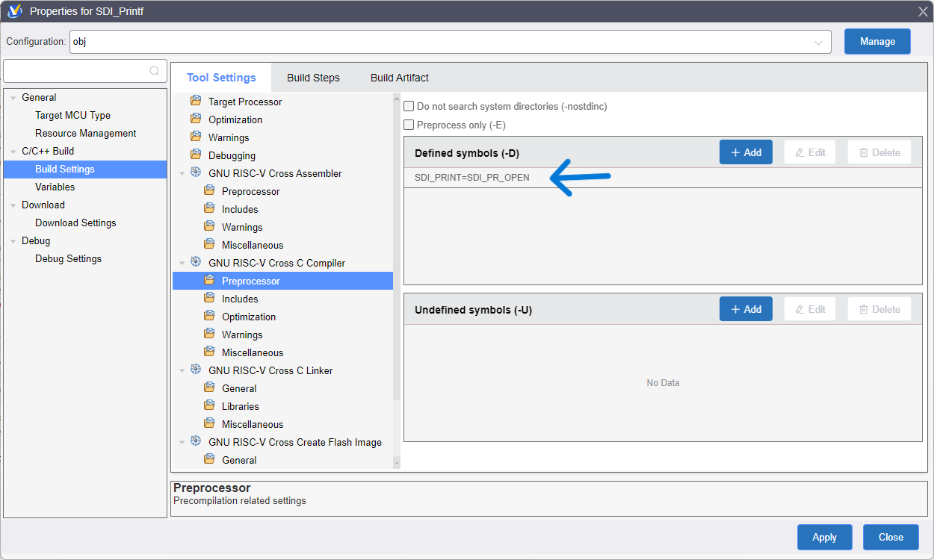The height and width of the screenshot is (560, 934).
Task: Collapse the General section in left tree
Action: [13, 98]
